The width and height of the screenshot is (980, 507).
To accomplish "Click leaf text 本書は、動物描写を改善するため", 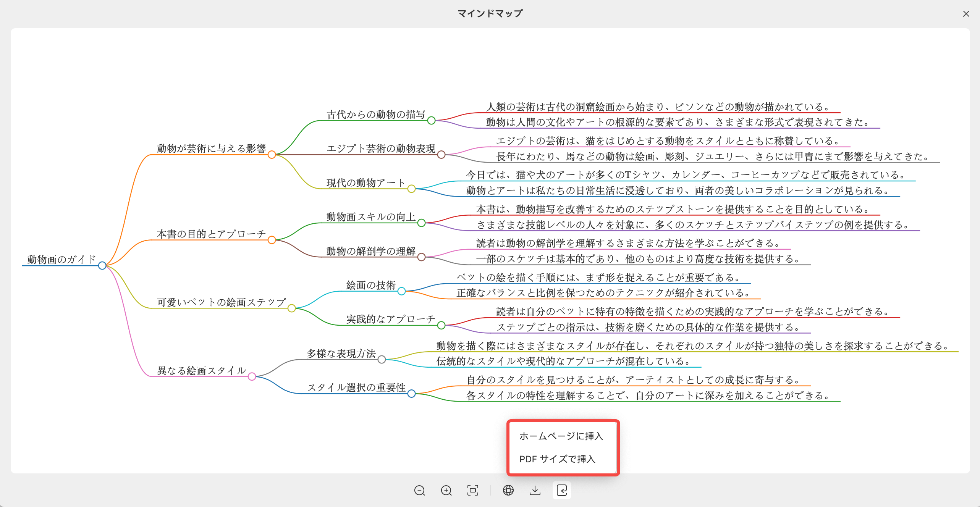I will [x=673, y=209].
